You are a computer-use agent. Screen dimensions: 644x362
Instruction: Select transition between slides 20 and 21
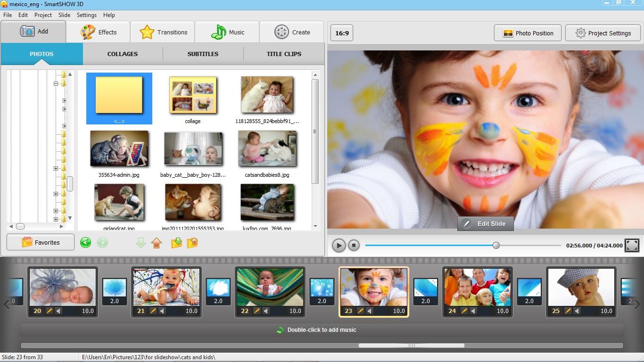115,292
